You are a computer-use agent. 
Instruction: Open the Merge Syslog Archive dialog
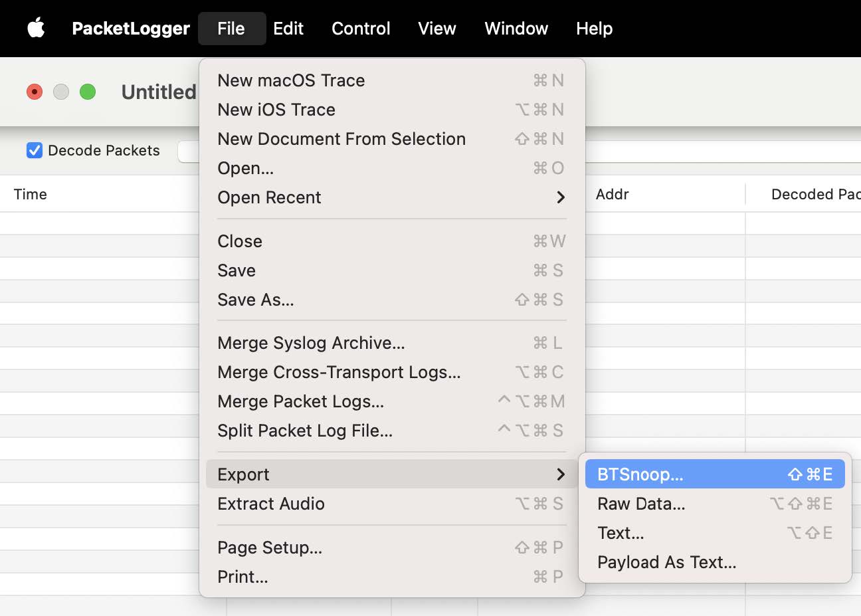click(x=312, y=343)
